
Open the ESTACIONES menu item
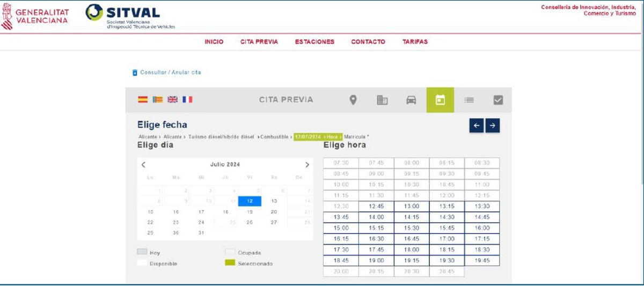(x=314, y=42)
